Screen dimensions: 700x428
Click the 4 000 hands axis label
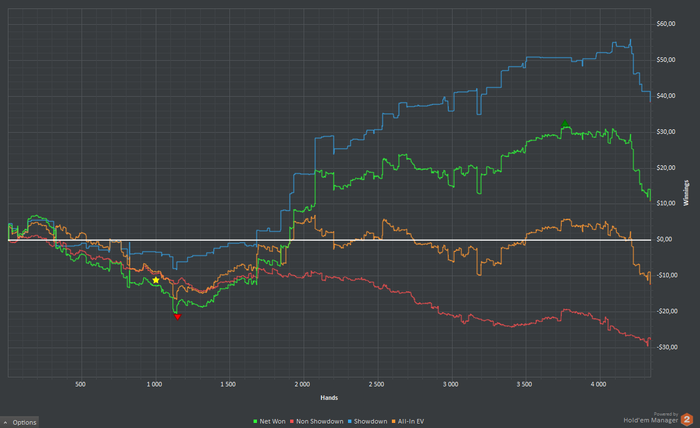pyautogui.click(x=599, y=384)
